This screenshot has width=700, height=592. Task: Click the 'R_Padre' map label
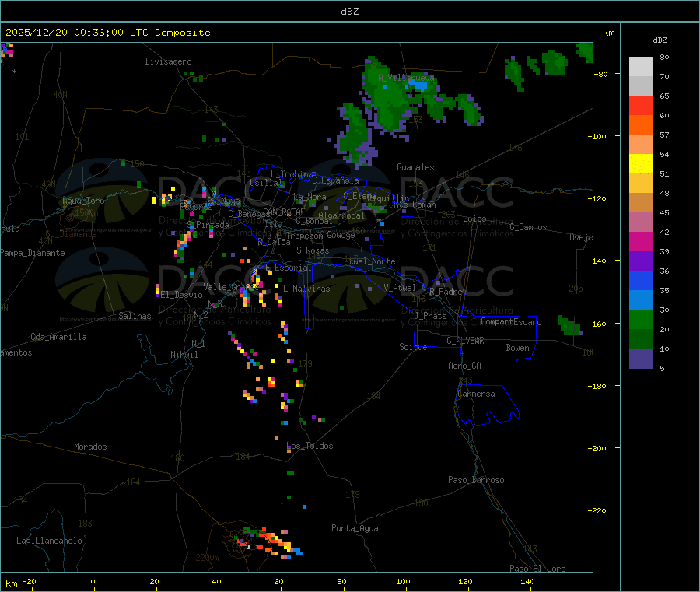pyautogui.click(x=446, y=292)
